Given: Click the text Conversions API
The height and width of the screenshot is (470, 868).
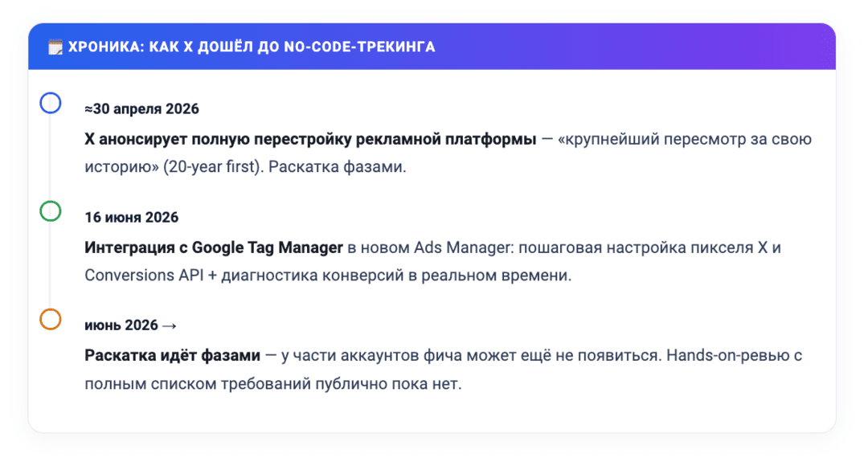Looking at the screenshot, I should pos(144,275).
